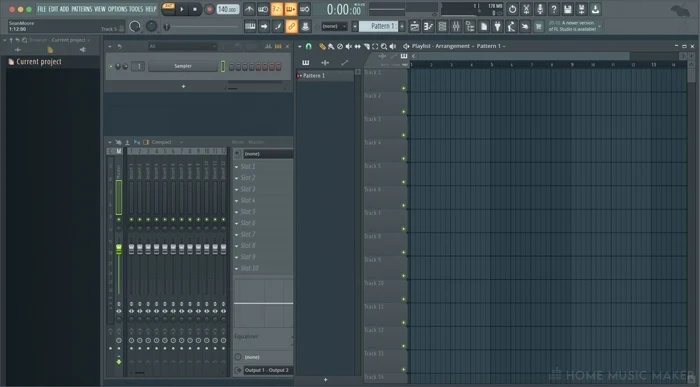Click the Sampler mixer track number 1
The height and width of the screenshot is (387, 700).
tap(138, 66)
